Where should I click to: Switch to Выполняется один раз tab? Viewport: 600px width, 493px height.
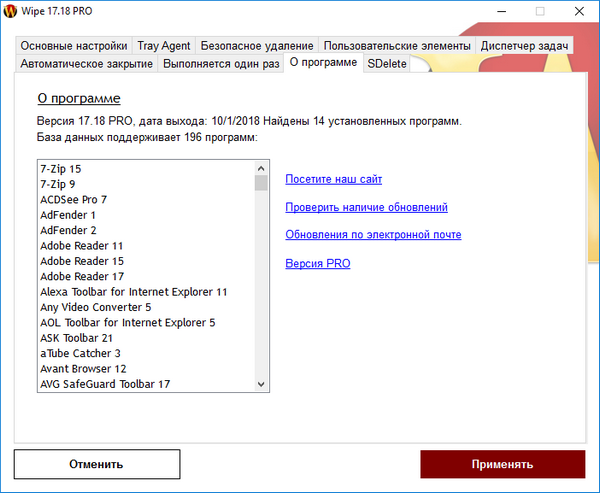(221, 64)
